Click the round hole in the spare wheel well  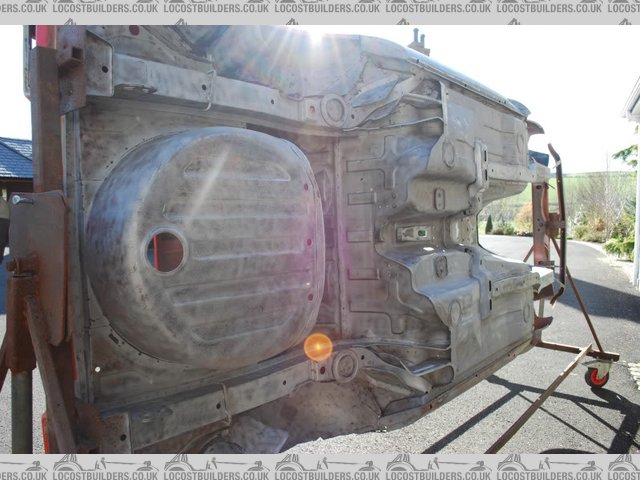pos(165,251)
